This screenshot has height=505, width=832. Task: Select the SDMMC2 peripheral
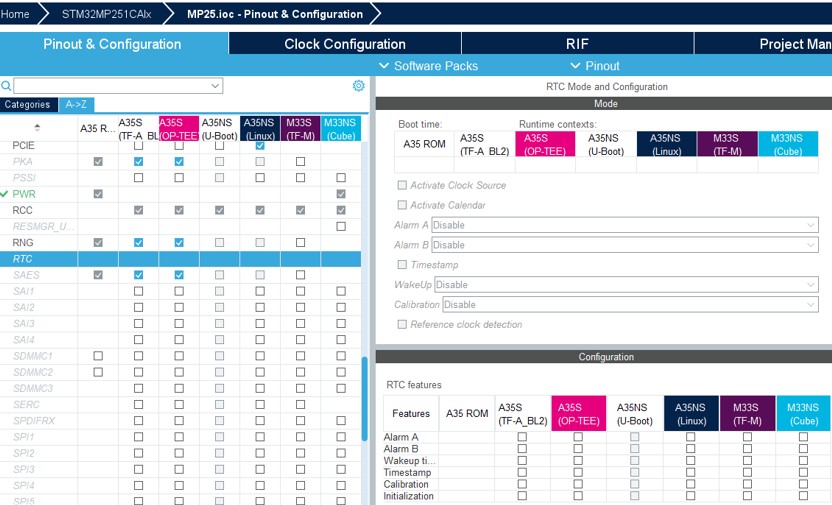point(33,372)
